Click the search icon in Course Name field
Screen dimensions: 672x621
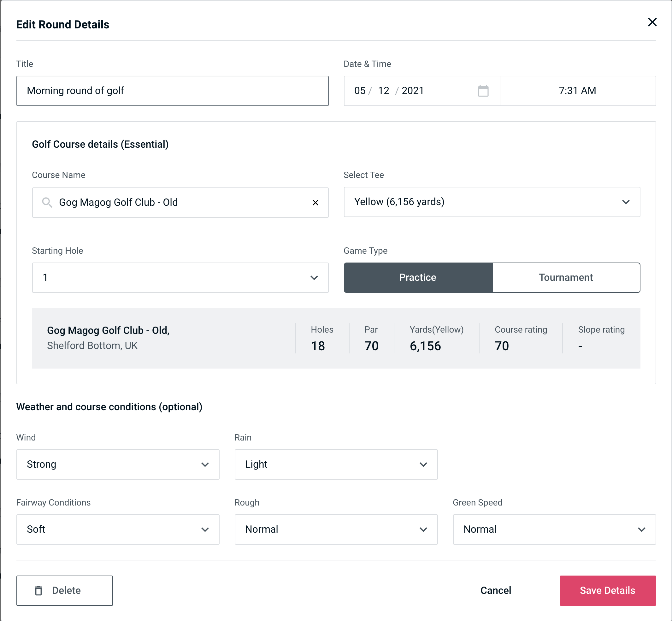[x=47, y=202]
